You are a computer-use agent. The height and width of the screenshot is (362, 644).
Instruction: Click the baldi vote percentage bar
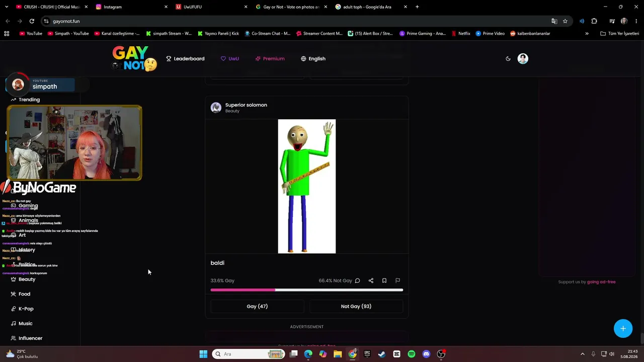click(307, 290)
